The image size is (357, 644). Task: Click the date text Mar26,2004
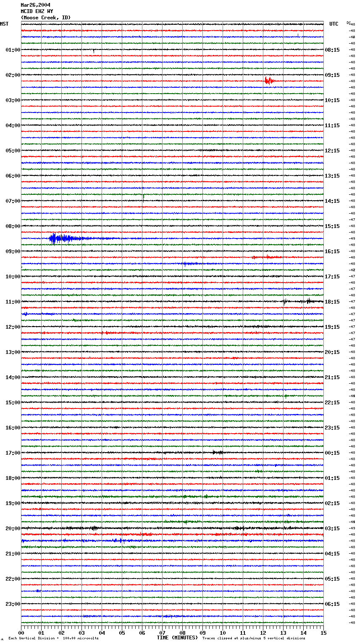pos(36,5)
